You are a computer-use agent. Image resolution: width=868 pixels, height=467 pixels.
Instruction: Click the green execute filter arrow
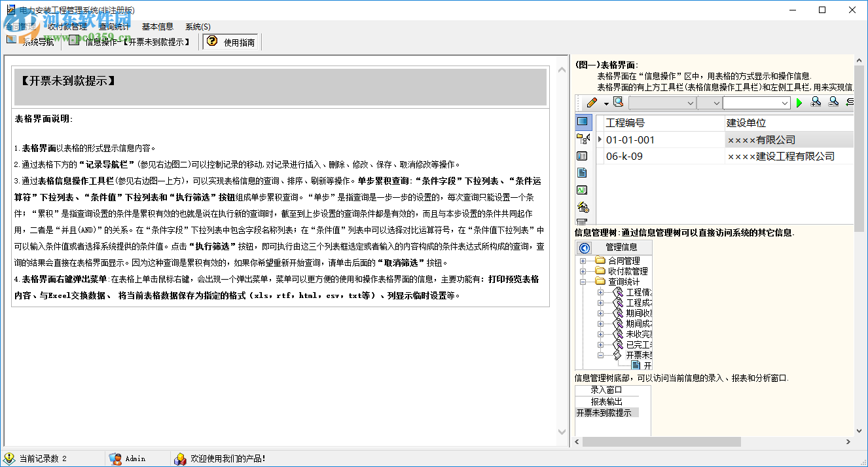(x=799, y=103)
